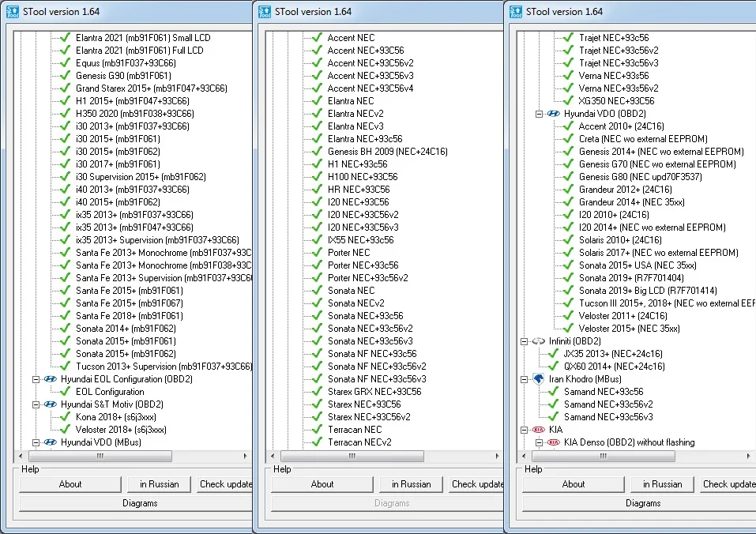Collapse the KIA brand node
Viewport: 756px width, 534px height.
point(524,430)
